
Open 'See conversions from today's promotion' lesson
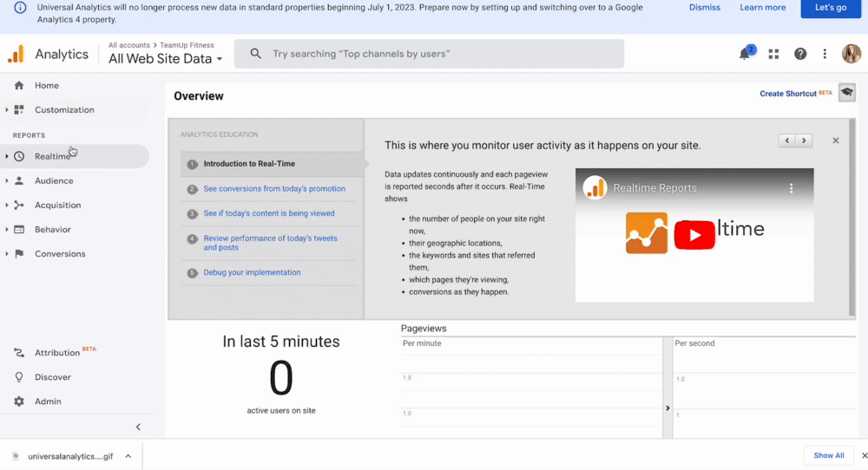click(274, 189)
